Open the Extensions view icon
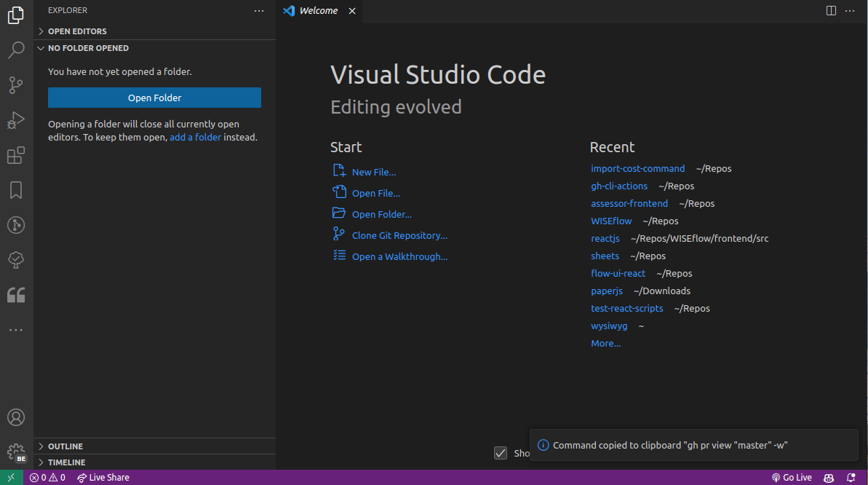The width and height of the screenshot is (868, 485). 16,155
